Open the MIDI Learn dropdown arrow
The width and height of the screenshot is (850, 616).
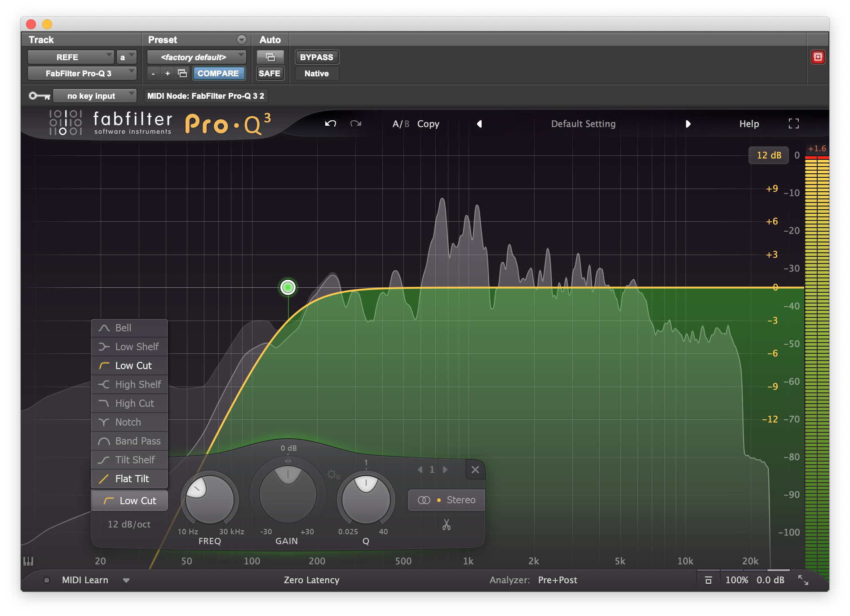[x=126, y=581]
